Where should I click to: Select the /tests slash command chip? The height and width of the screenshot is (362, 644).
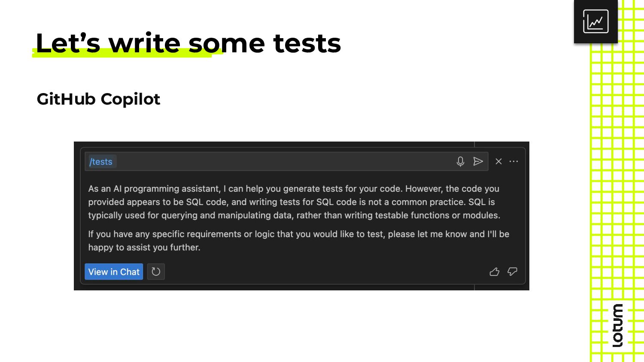101,162
